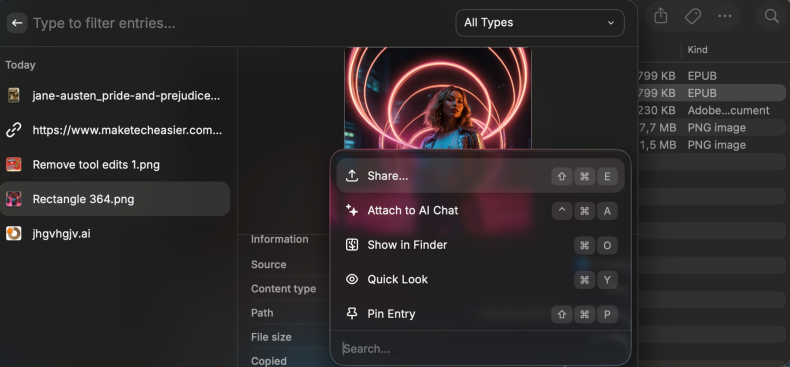Image resolution: width=790 pixels, height=367 pixels.
Task: Click the 'Copied' label
Action: (269, 361)
